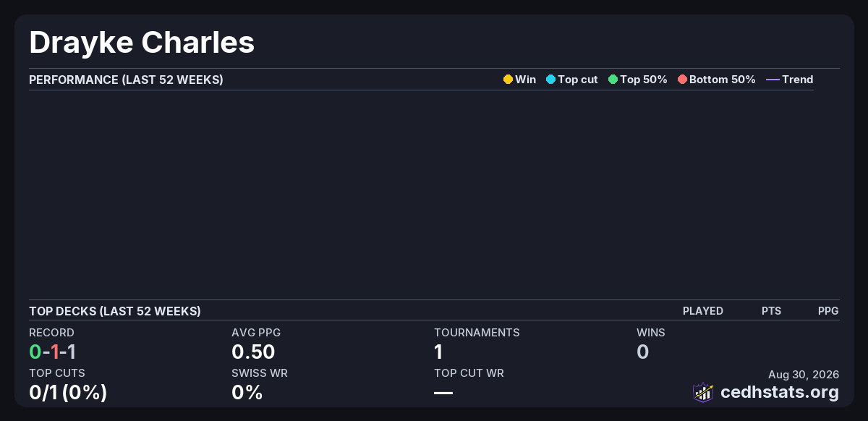Toggle the Top cut series label
Viewport: 868px width, 421px height.
[578, 80]
